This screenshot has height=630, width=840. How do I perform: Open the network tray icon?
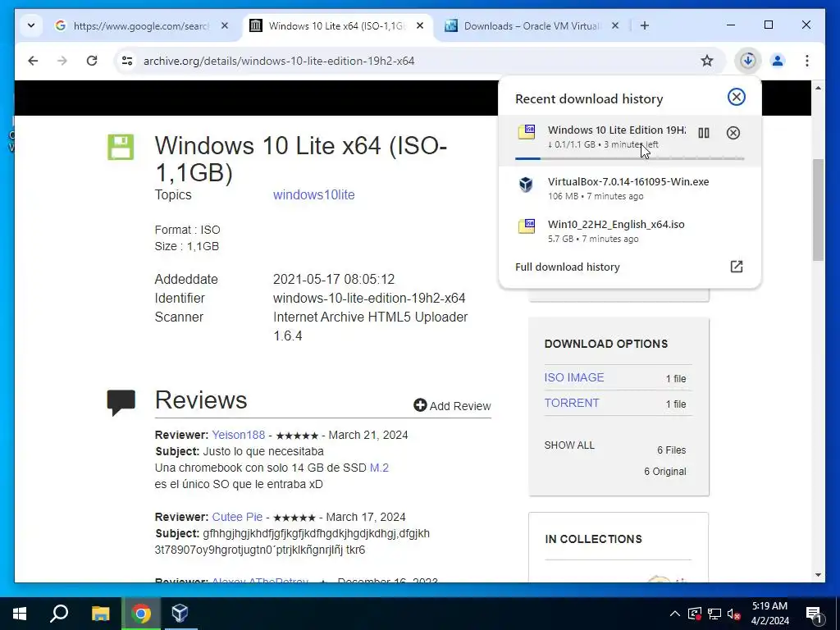pos(714,614)
